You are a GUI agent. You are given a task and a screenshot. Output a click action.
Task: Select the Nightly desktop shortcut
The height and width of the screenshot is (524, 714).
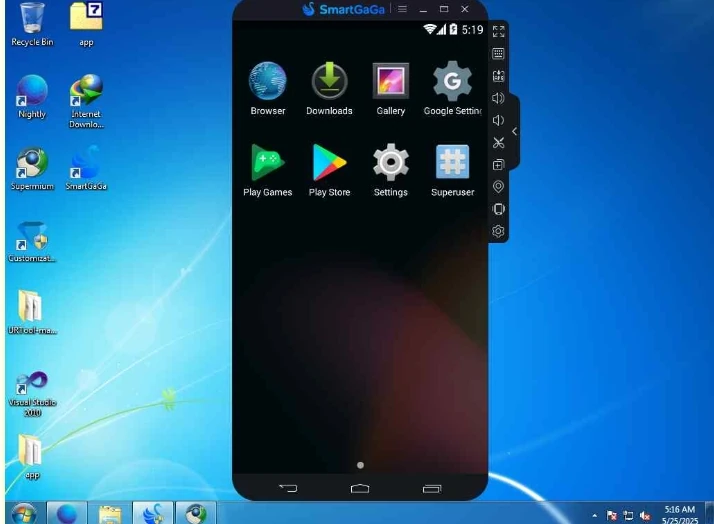point(32,97)
